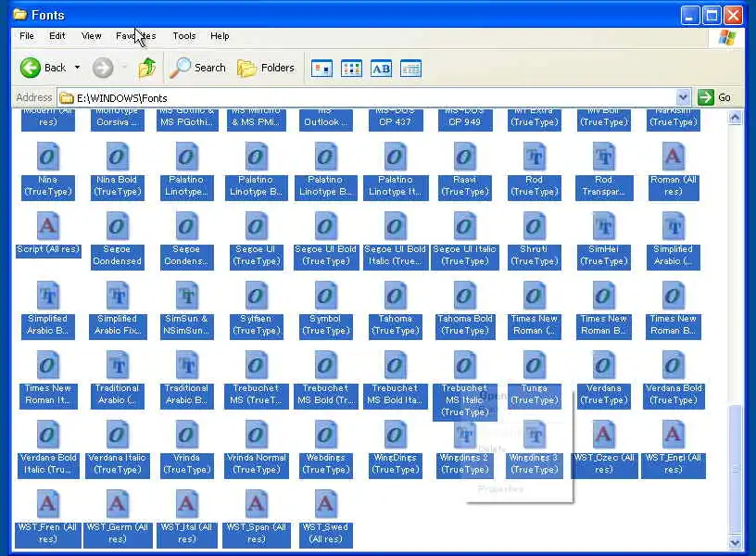Select the Verdana (TrueType) font icon

(604, 365)
